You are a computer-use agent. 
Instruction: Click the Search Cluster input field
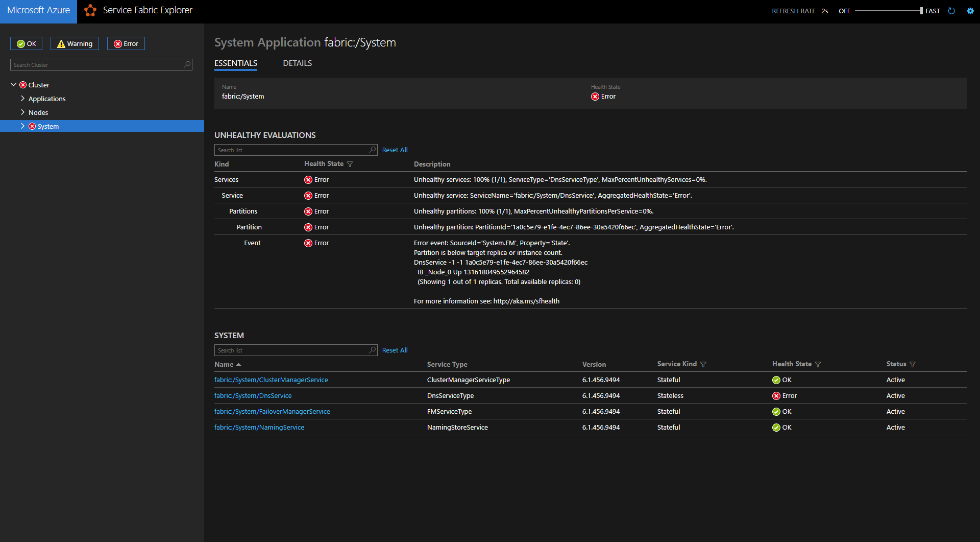point(101,64)
